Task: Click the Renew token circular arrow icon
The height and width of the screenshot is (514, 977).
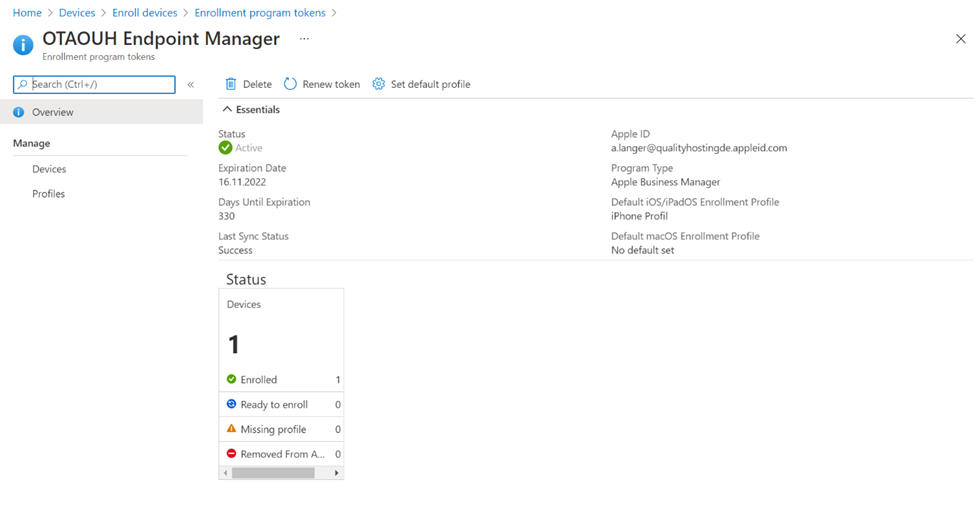Action: (290, 84)
